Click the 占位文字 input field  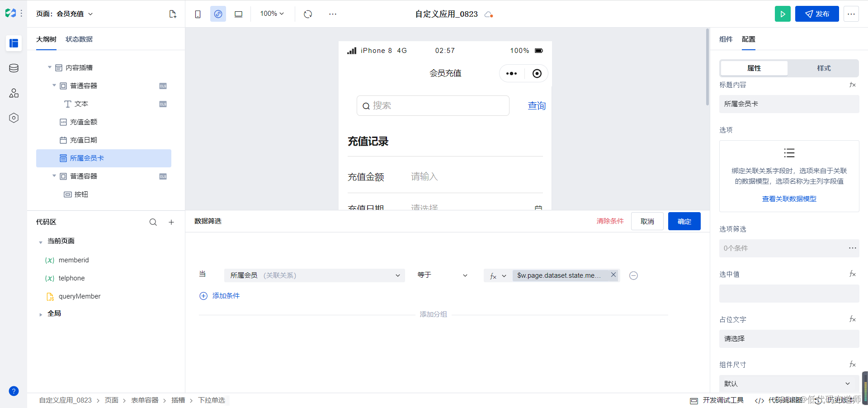(789, 339)
